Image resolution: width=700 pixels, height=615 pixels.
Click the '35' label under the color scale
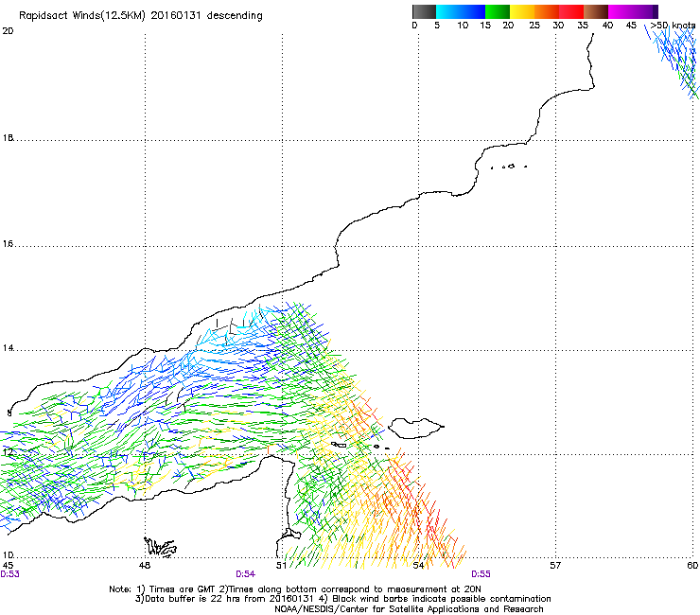583,26
